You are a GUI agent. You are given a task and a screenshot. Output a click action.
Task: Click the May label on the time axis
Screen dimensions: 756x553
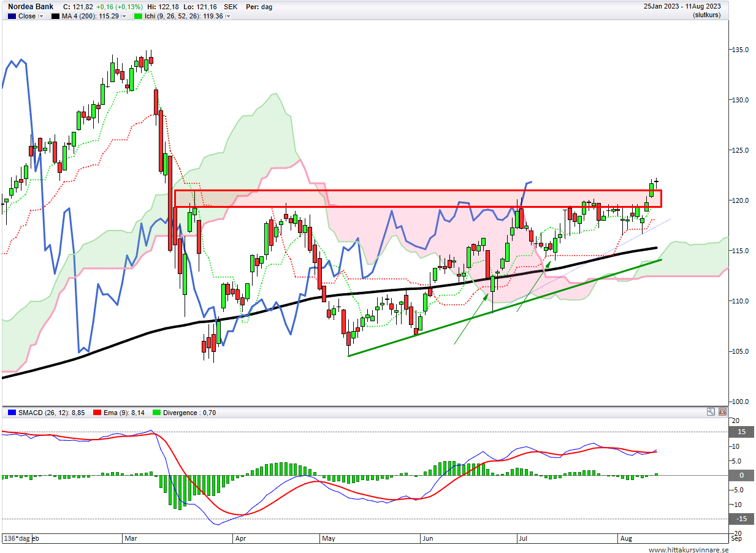(329, 538)
